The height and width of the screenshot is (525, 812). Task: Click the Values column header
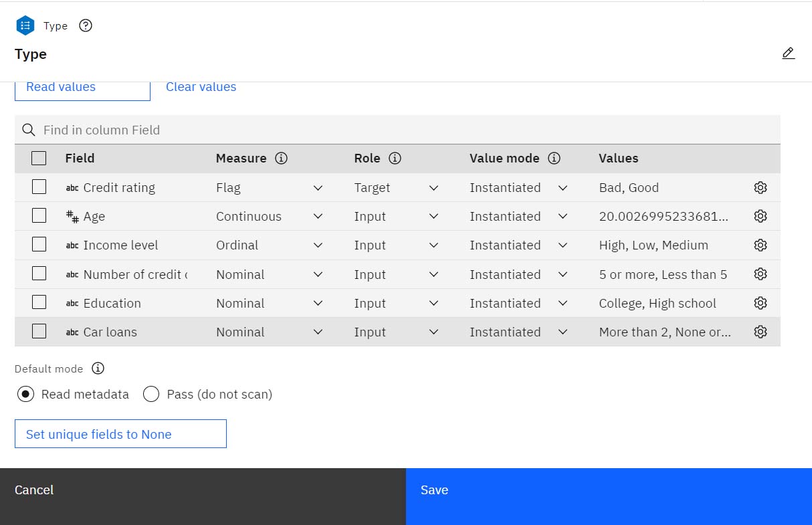click(619, 159)
